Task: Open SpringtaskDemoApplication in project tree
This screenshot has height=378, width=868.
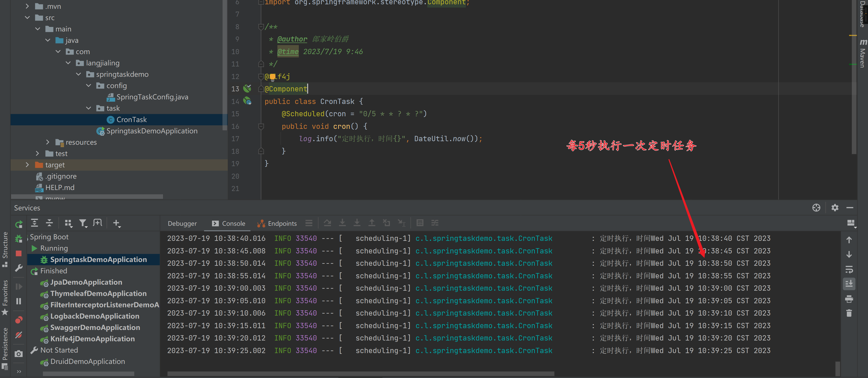Action: point(147,131)
